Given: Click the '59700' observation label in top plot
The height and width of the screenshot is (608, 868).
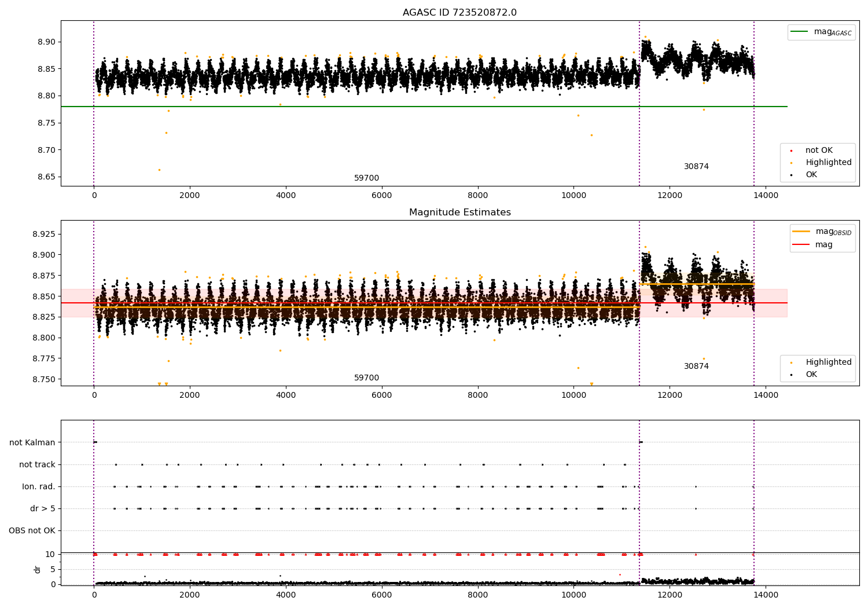Looking at the screenshot, I should (x=366, y=178).
